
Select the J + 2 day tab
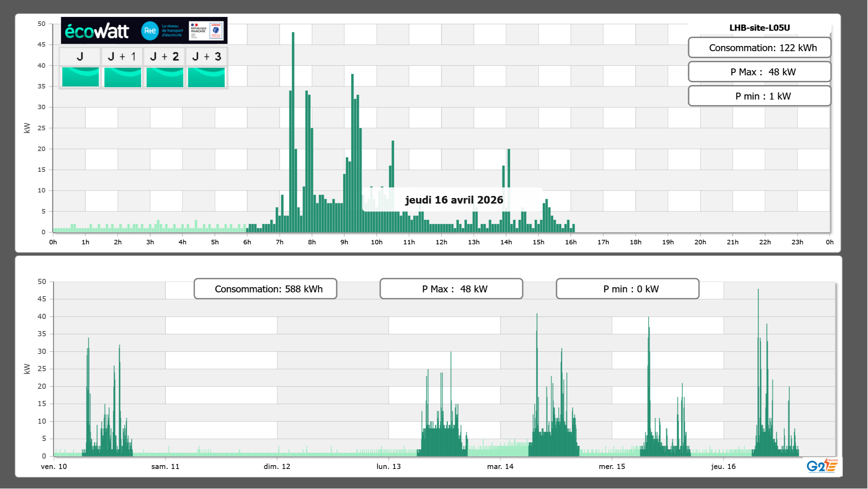point(164,56)
